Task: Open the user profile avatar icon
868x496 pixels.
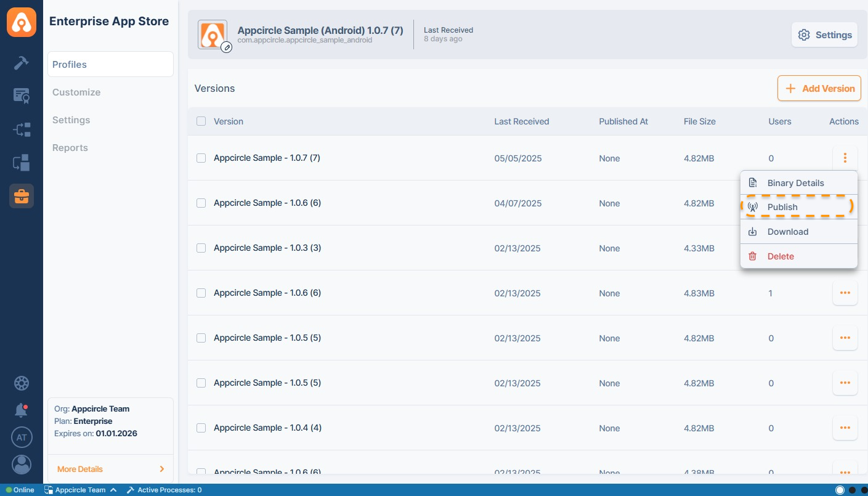Action: coord(22,465)
